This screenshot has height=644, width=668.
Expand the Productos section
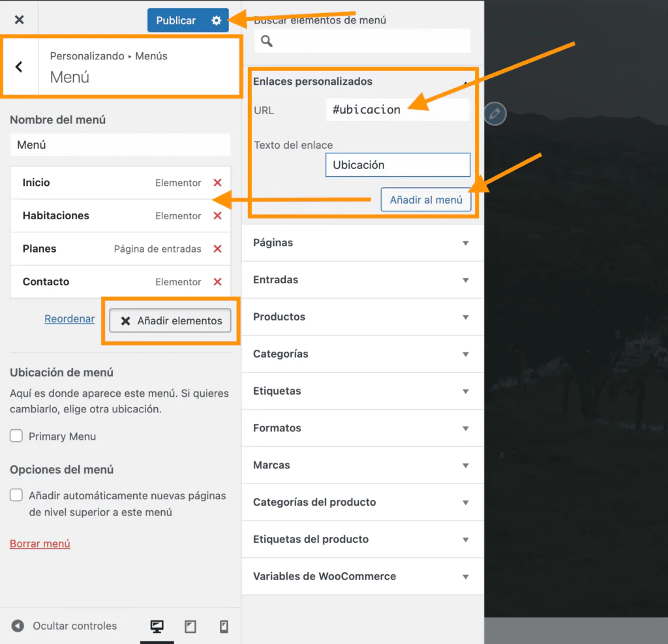[362, 317]
